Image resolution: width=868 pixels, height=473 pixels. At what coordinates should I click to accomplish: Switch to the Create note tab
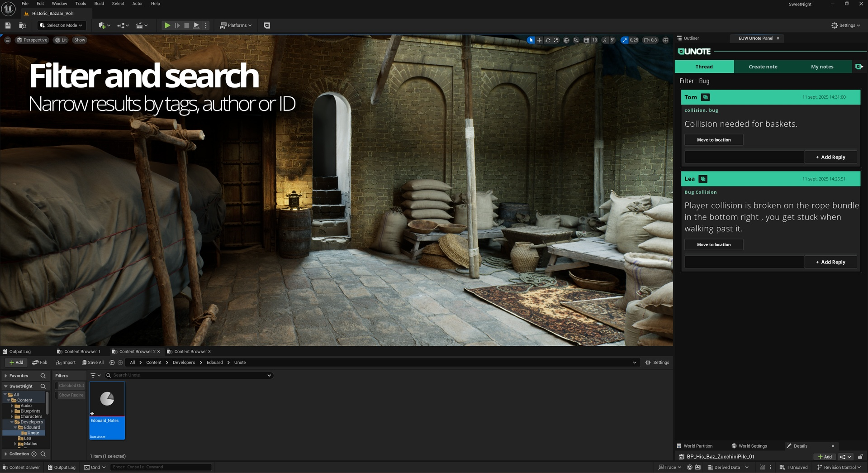pyautogui.click(x=763, y=67)
